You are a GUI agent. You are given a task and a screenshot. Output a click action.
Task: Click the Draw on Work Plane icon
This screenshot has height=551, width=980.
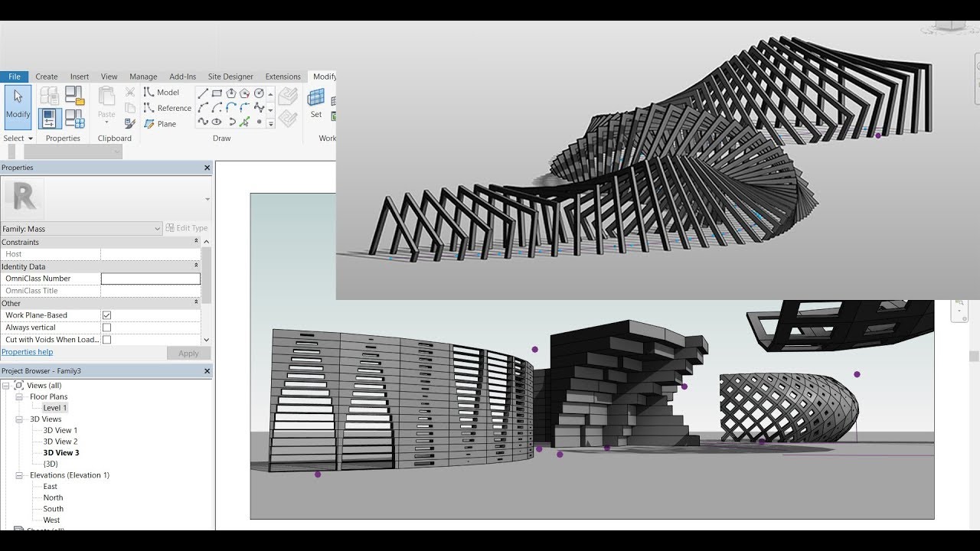point(288,119)
